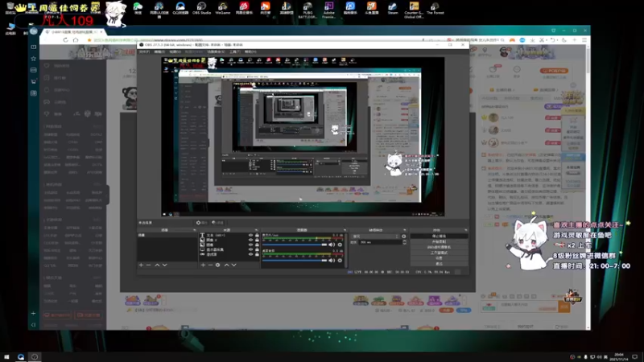Adjust transition duration stepper arrows

pyautogui.click(x=405, y=243)
